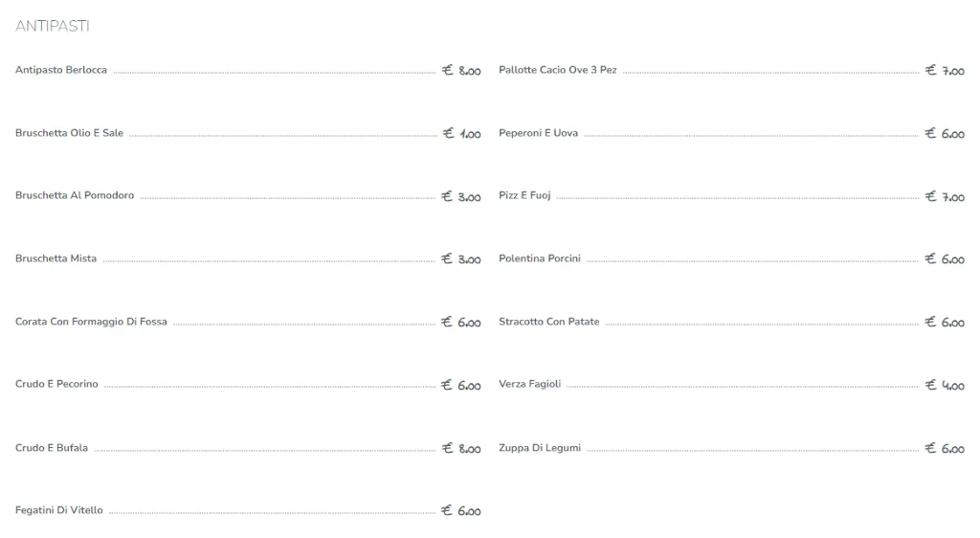Choose the Pizz E Fuoj dish
This screenshot has width=980, height=538.
[x=524, y=195]
